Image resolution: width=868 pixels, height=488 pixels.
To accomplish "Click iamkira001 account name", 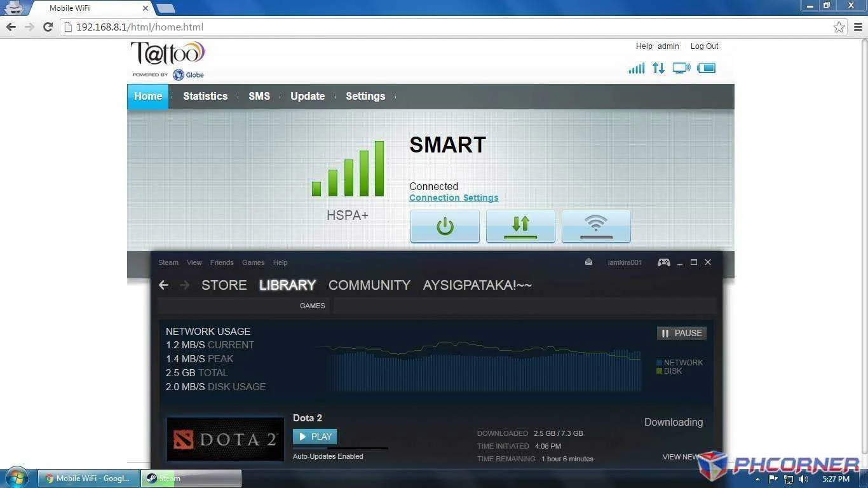I will (625, 262).
